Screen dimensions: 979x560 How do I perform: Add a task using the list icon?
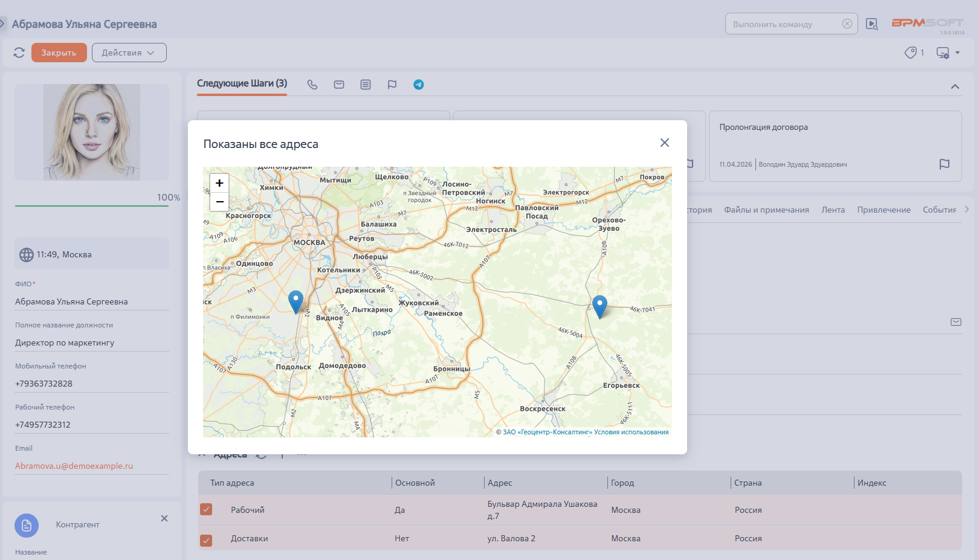tap(366, 85)
